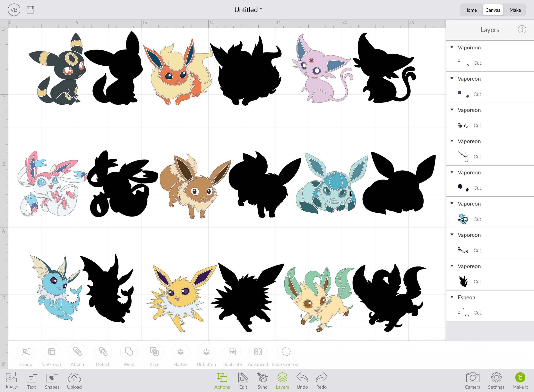Open the Advanced actions icon
This screenshot has height=392, width=534.
[x=258, y=351]
